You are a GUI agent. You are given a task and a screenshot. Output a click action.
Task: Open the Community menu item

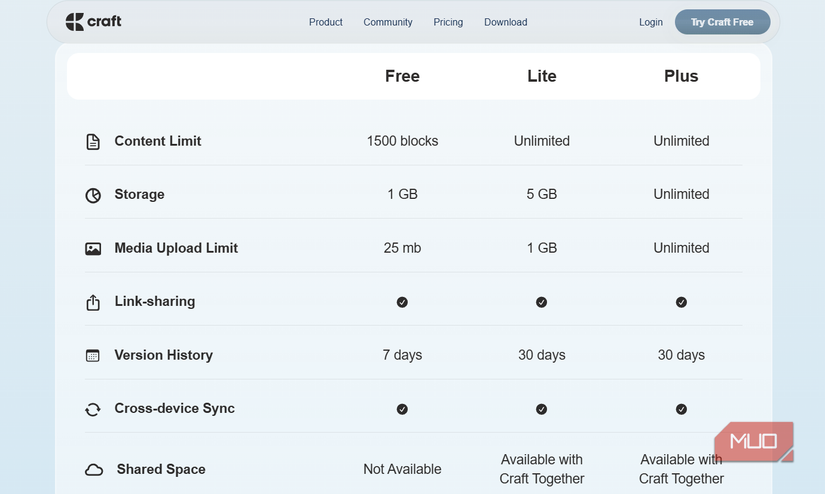pyautogui.click(x=388, y=22)
